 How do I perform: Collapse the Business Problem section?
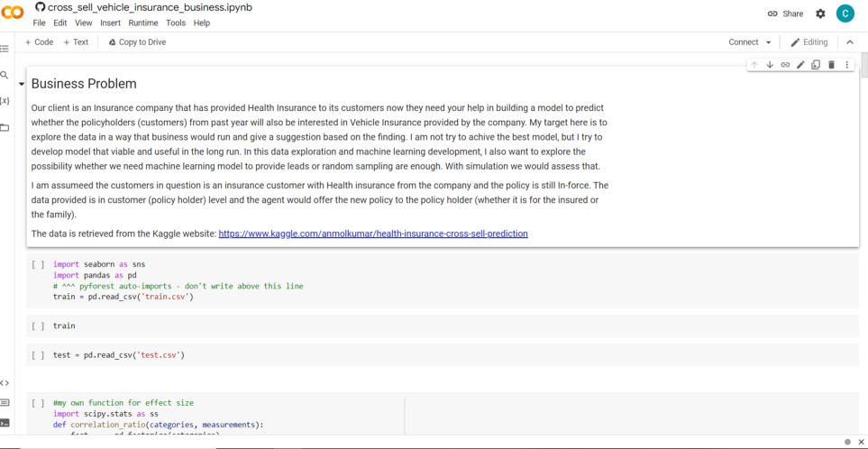click(x=22, y=84)
